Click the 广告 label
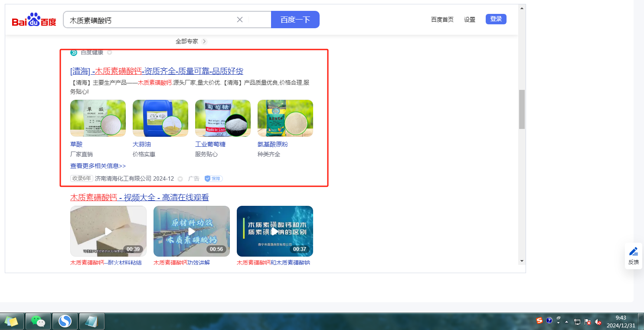 [x=194, y=178]
